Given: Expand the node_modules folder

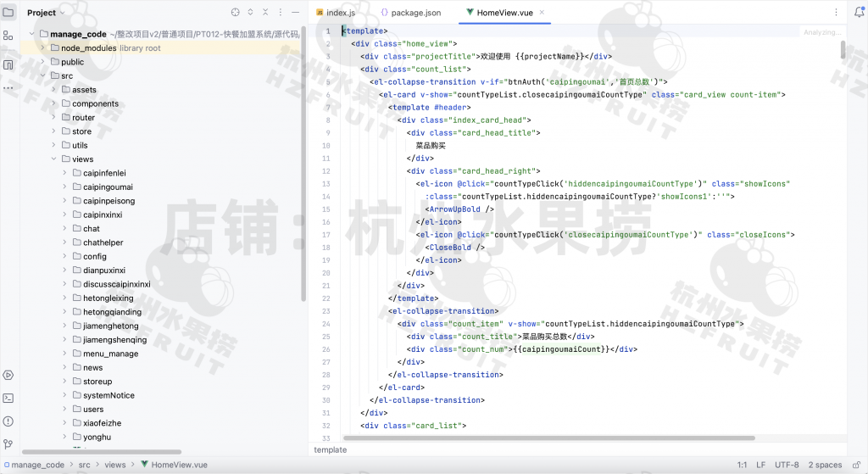Looking at the screenshot, I should click(42, 48).
